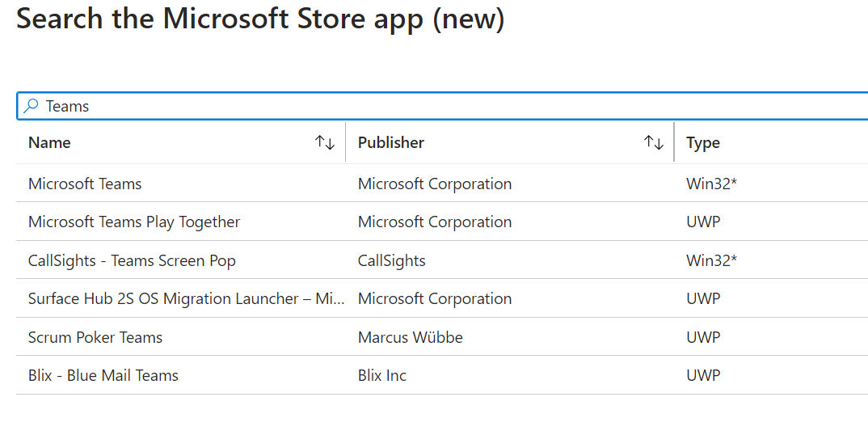Click the Name column header
The width and height of the screenshot is (868, 435).
point(49,142)
